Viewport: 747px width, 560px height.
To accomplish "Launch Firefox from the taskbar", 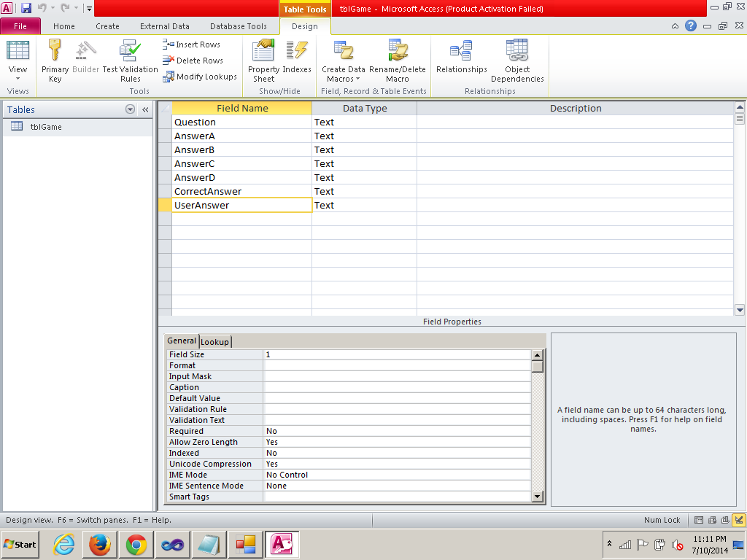I will (x=100, y=545).
